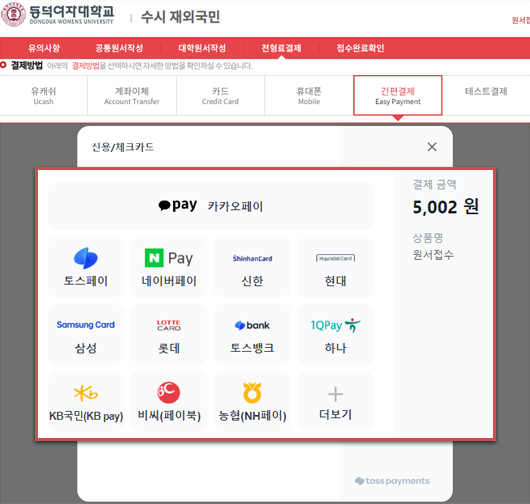Screen dimensions: 530x504
Task: Pick the Shinhan Card option
Action: pyautogui.click(x=252, y=267)
